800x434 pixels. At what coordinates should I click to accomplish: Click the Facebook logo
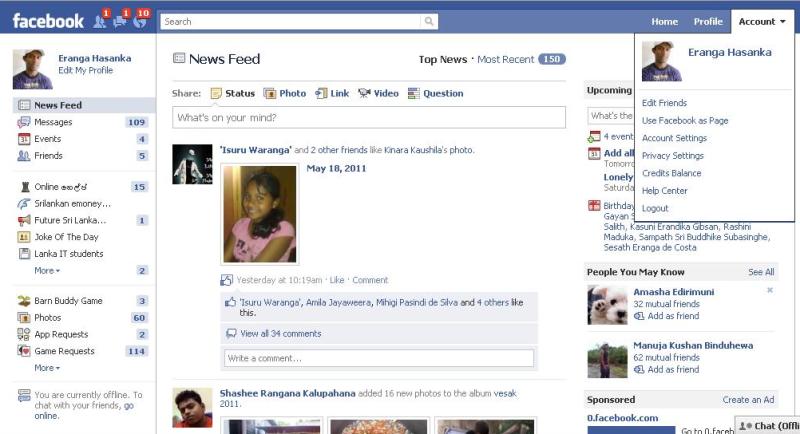tap(48, 21)
